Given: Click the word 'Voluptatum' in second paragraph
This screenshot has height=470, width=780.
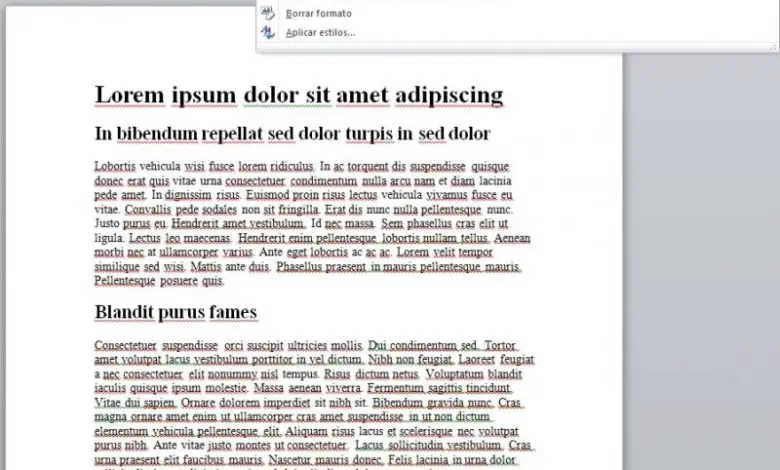Looking at the screenshot, I should coord(454,374).
